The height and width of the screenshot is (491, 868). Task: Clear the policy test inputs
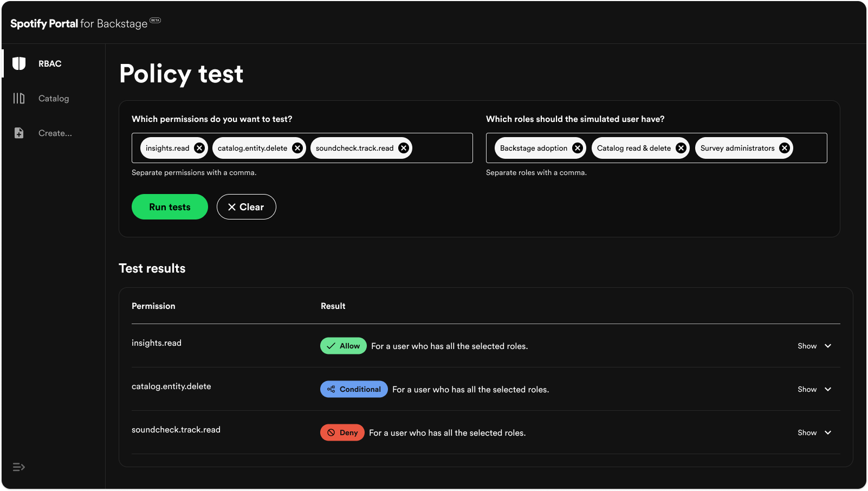click(x=246, y=206)
